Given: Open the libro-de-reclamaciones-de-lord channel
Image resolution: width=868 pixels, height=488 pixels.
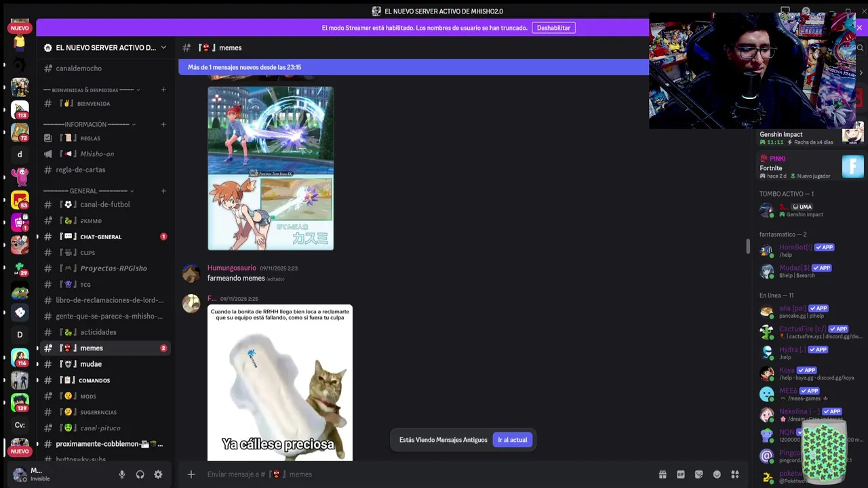Looking at the screenshot, I should [x=105, y=300].
